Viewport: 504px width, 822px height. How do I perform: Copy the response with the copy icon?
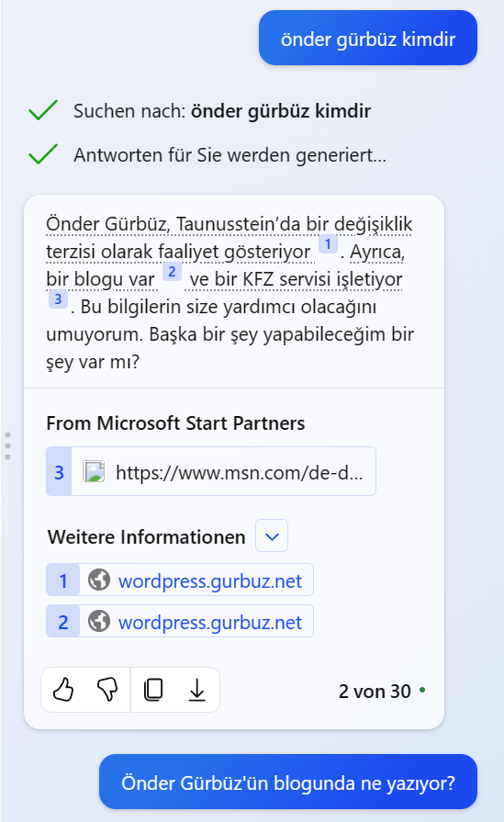pos(153,690)
